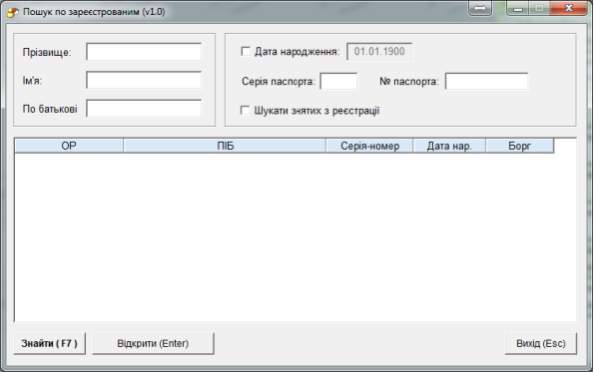
Task: Click the maximize window button
Action: coord(539,8)
